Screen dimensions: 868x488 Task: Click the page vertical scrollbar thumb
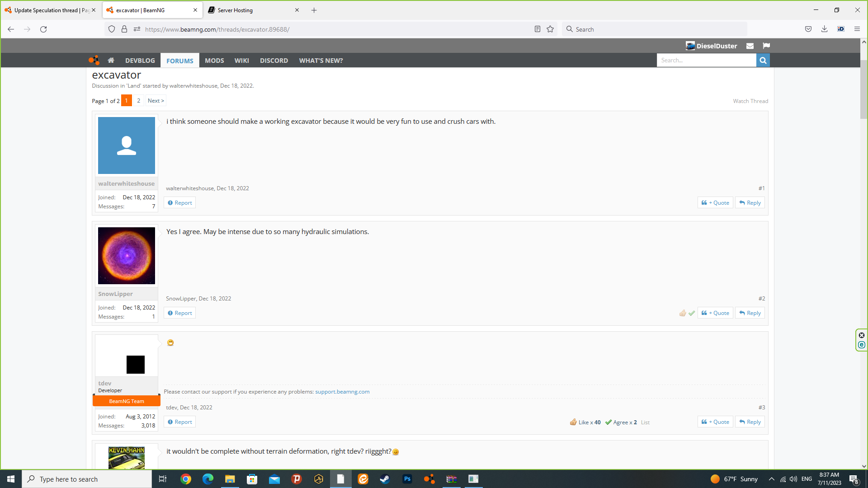coord(864,89)
